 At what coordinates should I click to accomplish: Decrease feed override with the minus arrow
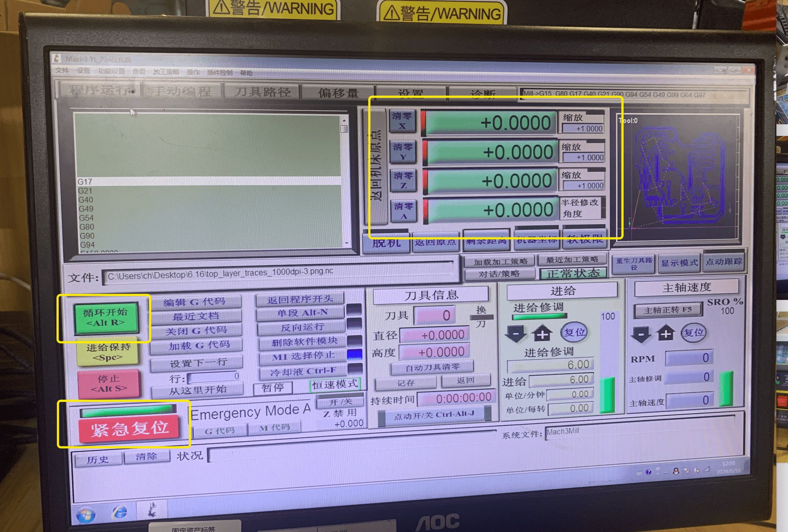516,334
